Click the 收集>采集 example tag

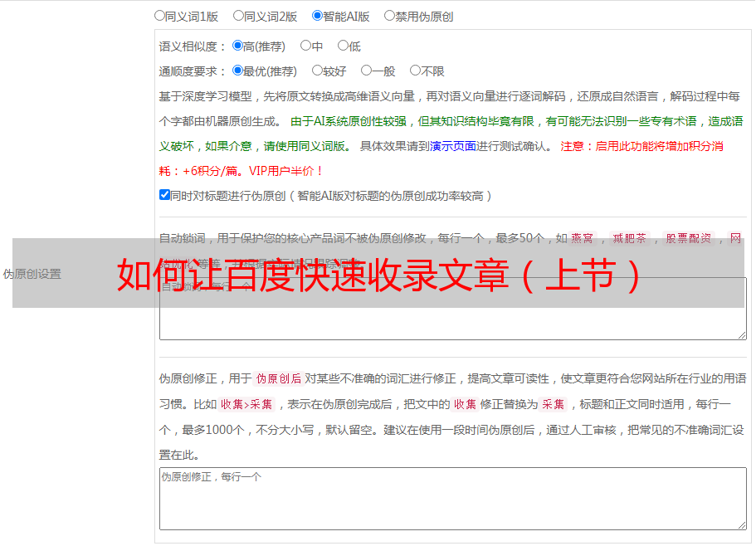click(x=246, y=404)
